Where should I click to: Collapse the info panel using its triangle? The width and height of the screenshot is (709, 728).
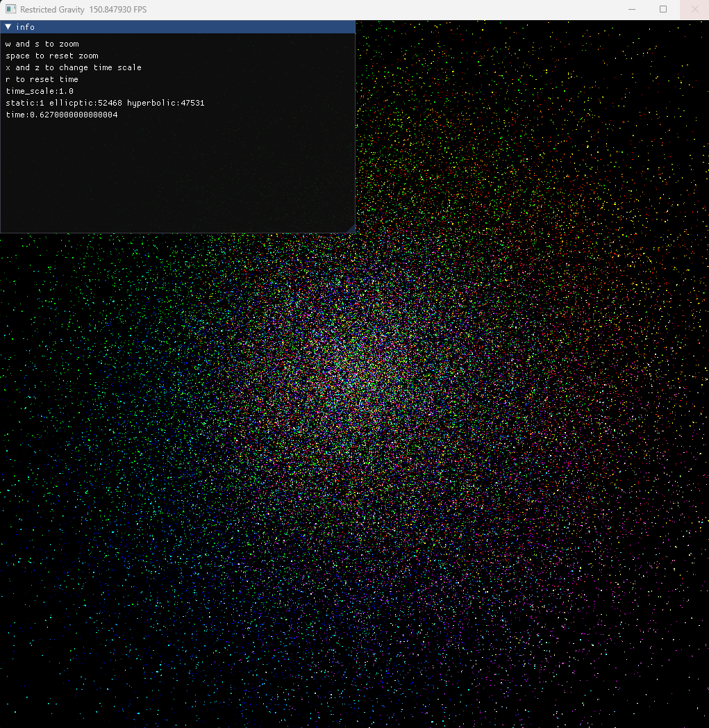[x=8, y=27]
